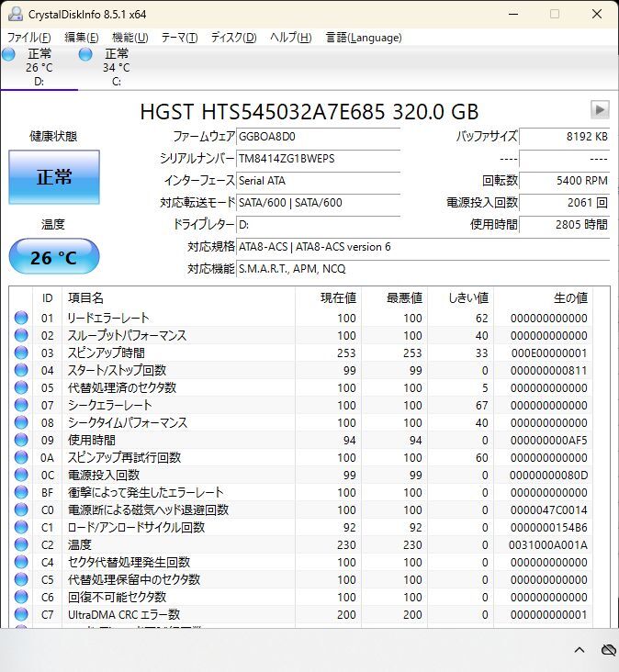The width and height of the screenshot is (619, 672).
Task: Click the rotation rate value 5400 RPM
Action: click(564, 181)
